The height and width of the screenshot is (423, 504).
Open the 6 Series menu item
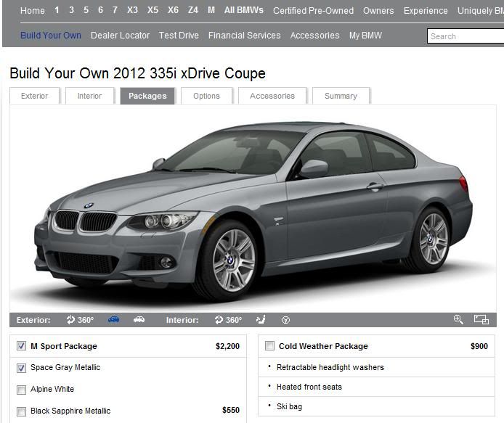[x=100, y=10]
